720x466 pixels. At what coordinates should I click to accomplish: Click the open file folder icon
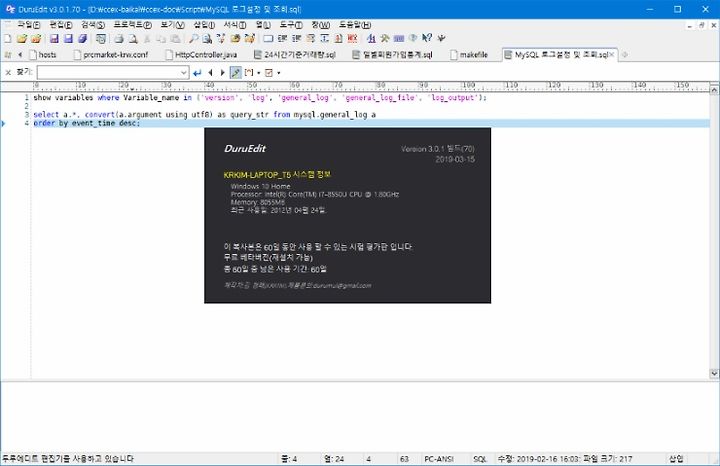click(x=22, y=39)
